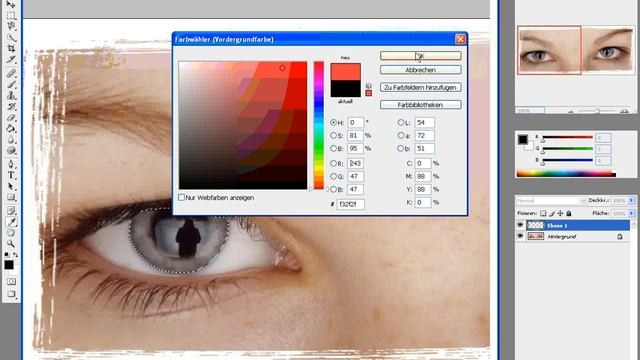Viewport: 640px width, 360px height.
Task: Select the Lab a radio button
Action: pos(400,136)
